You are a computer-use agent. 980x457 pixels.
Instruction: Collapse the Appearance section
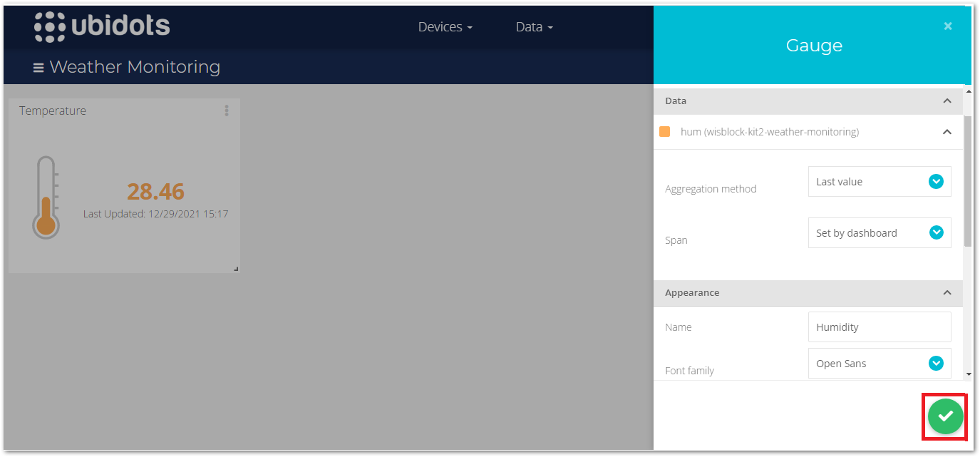tap(947, 293)
